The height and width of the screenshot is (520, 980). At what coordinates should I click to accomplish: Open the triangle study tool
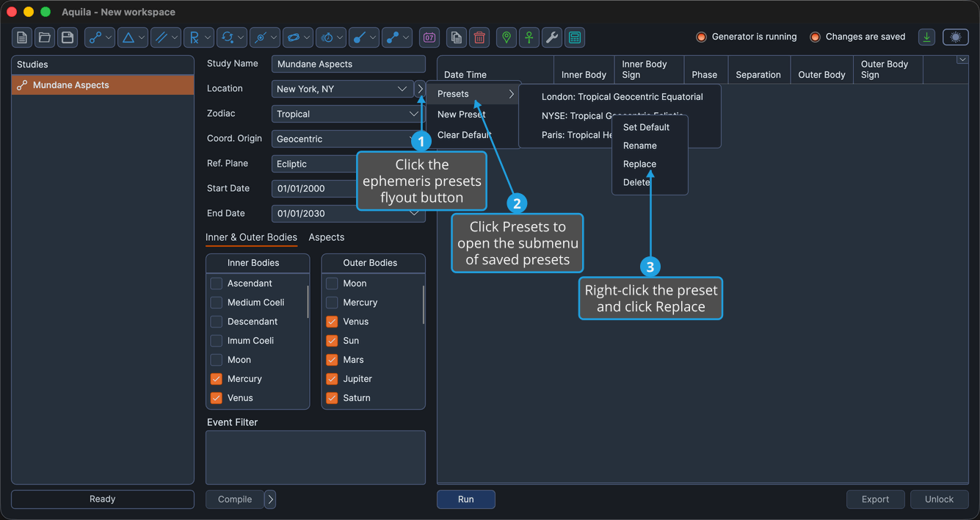[133, 37]
